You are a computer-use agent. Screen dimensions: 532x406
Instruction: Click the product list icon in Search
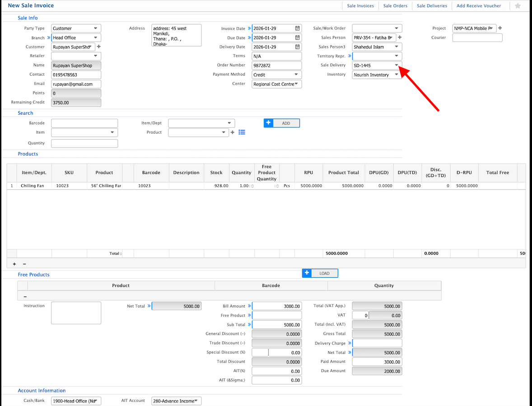tap(242, 132)
